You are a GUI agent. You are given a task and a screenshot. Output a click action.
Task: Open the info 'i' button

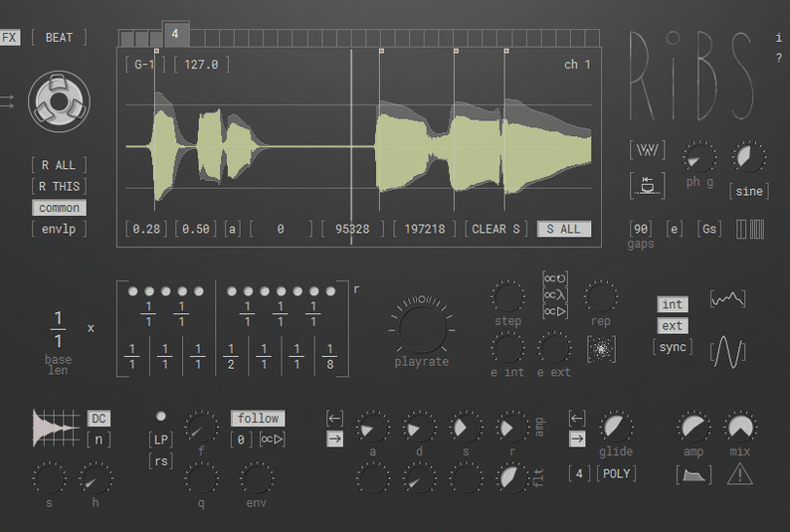click(779, 38)
